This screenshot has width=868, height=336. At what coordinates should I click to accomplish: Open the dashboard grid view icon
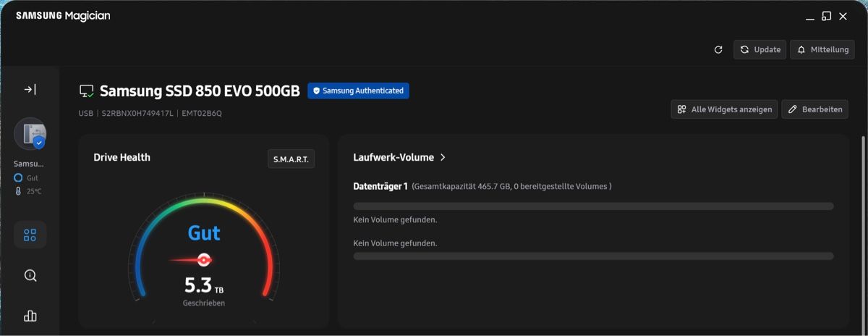[x=30, y=235]
